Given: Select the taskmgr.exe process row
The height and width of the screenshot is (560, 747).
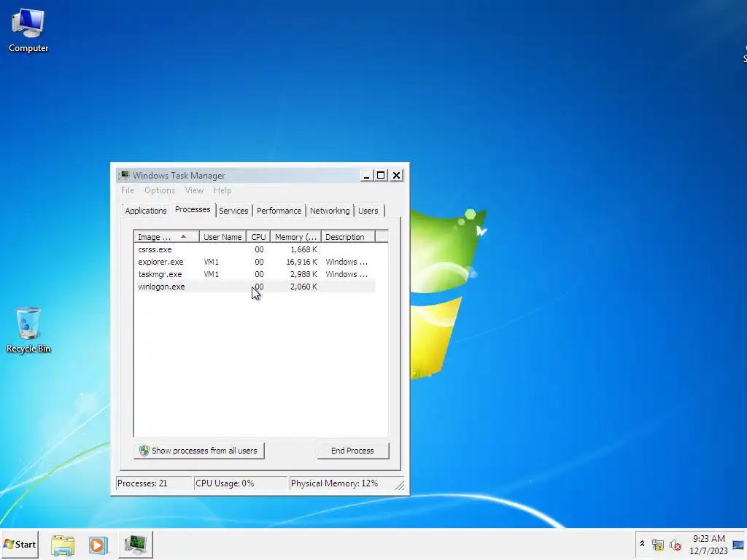Looking at the screenshot, I should (x=255, y=274).
